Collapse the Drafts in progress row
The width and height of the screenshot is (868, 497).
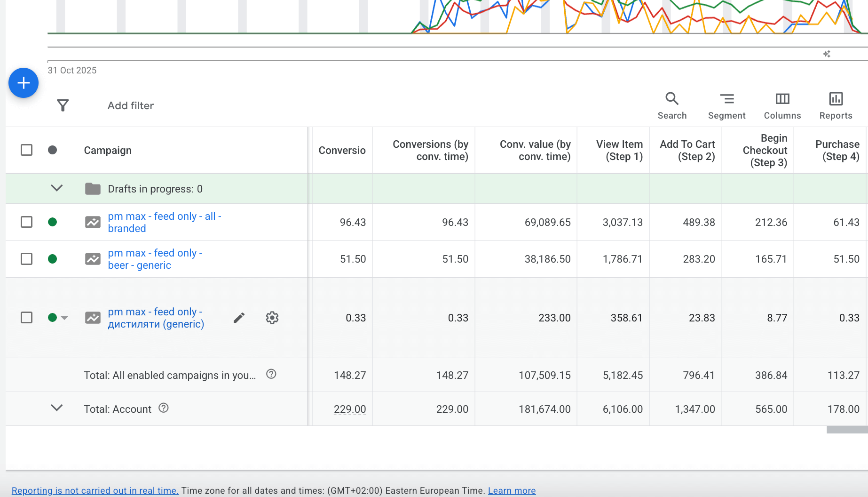56,188
